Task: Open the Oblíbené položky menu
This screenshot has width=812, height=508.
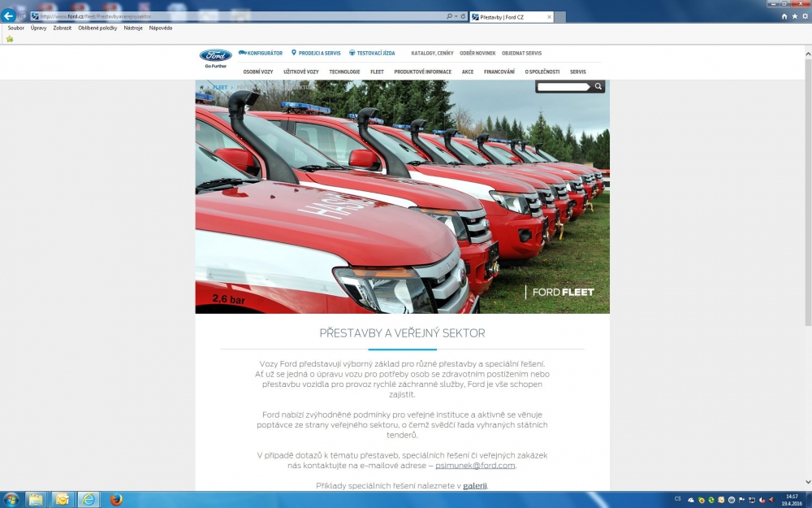Action: point(97,28)
